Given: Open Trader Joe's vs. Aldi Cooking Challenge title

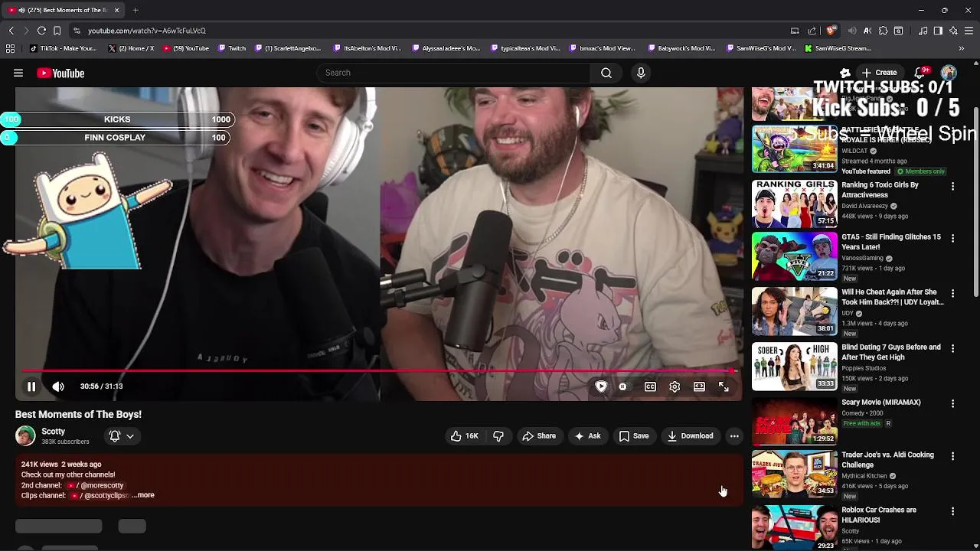Looking at the screenshot, I should (x=887, y=460).
